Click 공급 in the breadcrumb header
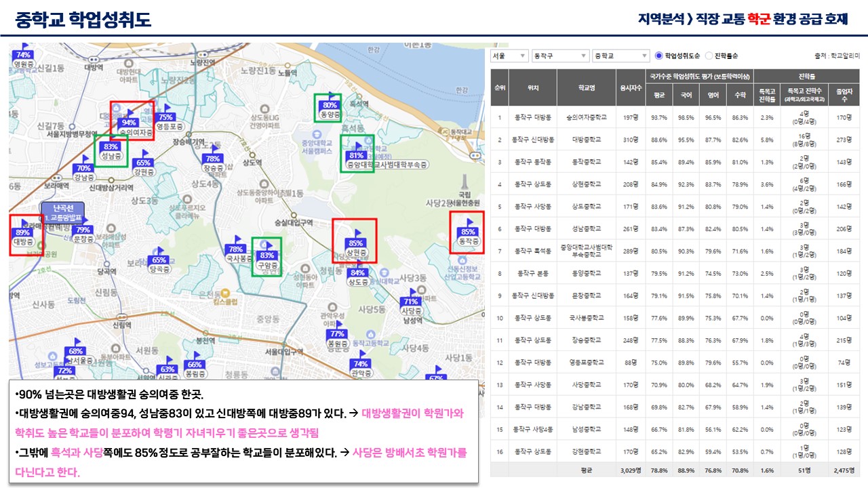The image size is (868, 488). pos(812,19)
